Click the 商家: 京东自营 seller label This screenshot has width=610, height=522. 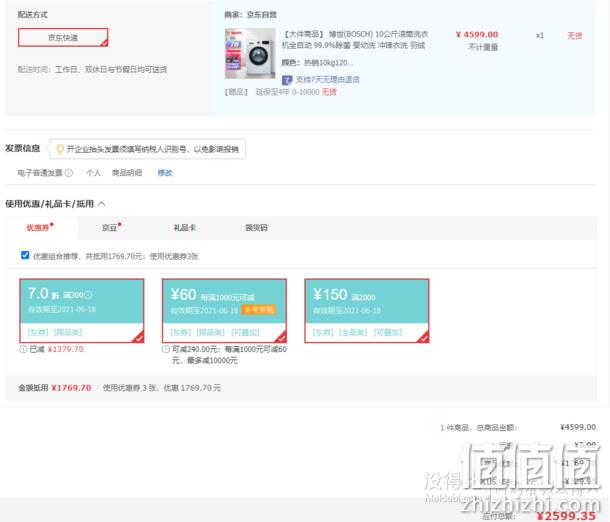click(x=250, y=15)
